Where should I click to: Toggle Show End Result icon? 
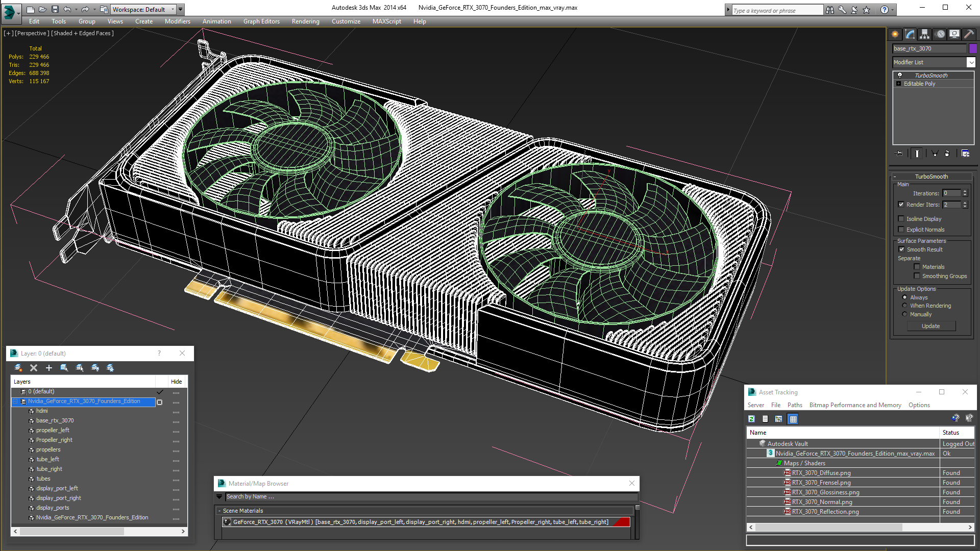click(x=917, y=153)
